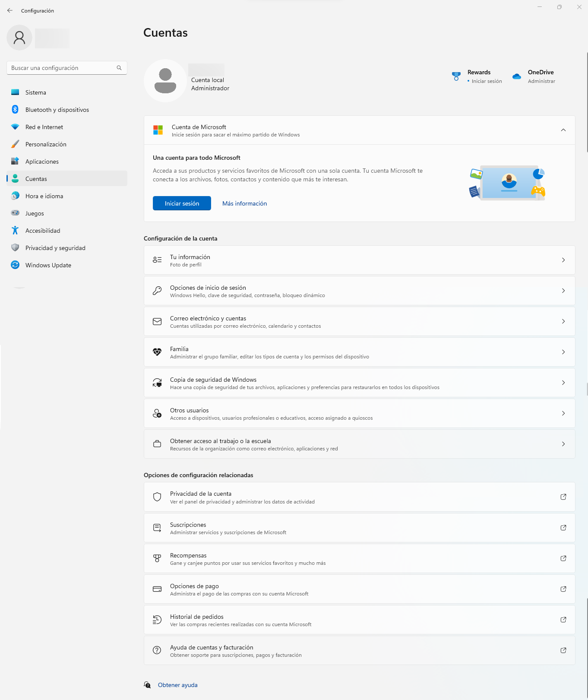
Task: Click the Familia heart icon
Action: [157, 352]
